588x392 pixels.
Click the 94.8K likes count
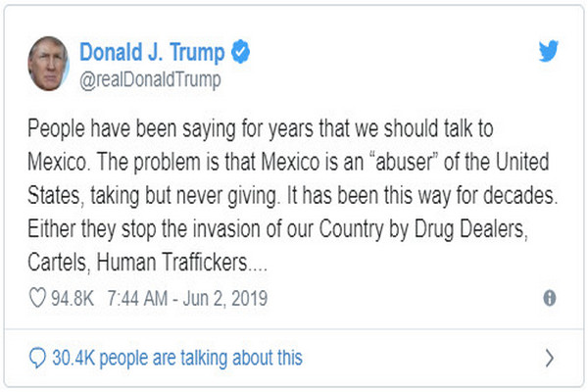[73, 298]
